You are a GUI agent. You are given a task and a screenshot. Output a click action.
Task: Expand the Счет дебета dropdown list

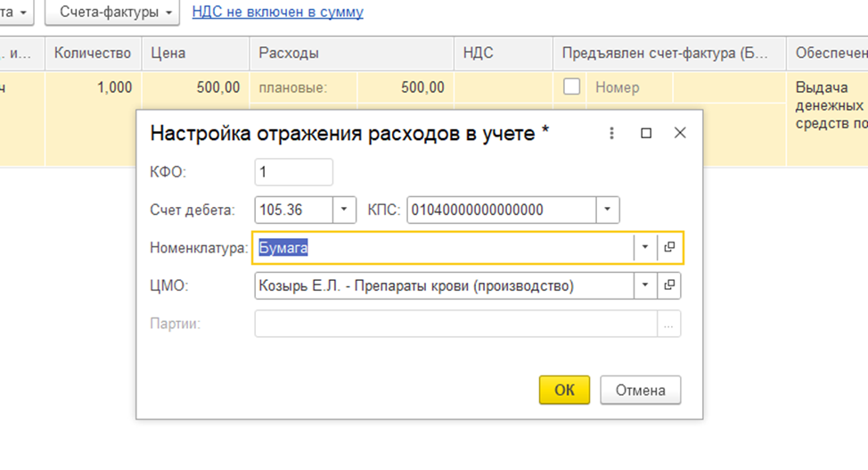click(x=344, y=210)
